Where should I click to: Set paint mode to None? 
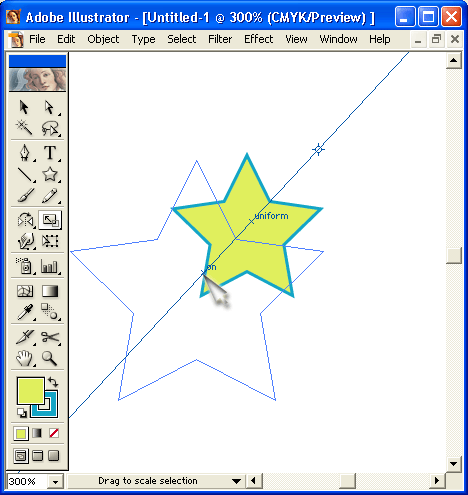54,433
